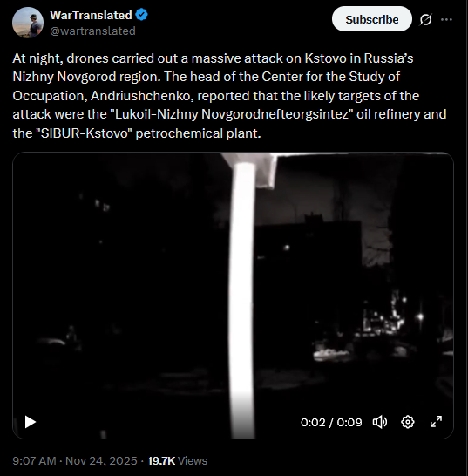The height and width of the screenshot is (476, 468).
Task: Toggle fullscreen mode for the video
Action: [x=436, y=422]
